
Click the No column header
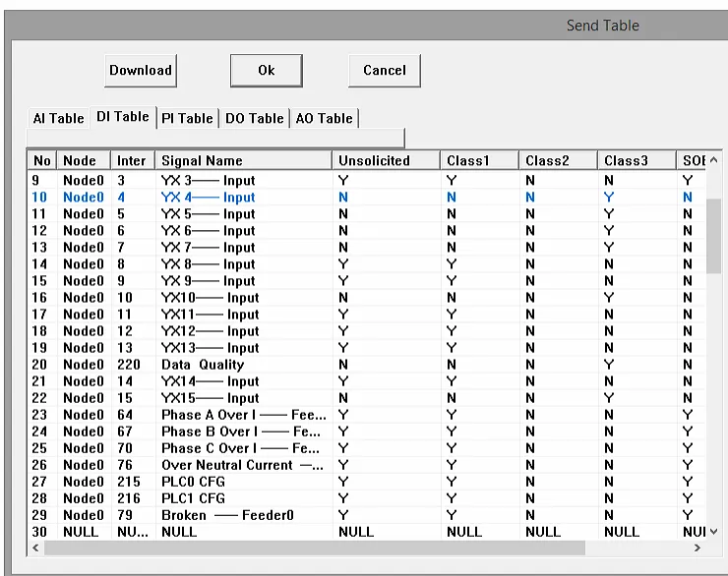pyautogui.click(x=42, y=160)
